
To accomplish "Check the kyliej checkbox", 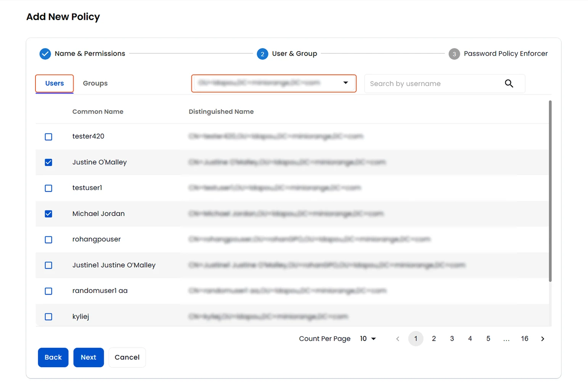I will (48, 316).
